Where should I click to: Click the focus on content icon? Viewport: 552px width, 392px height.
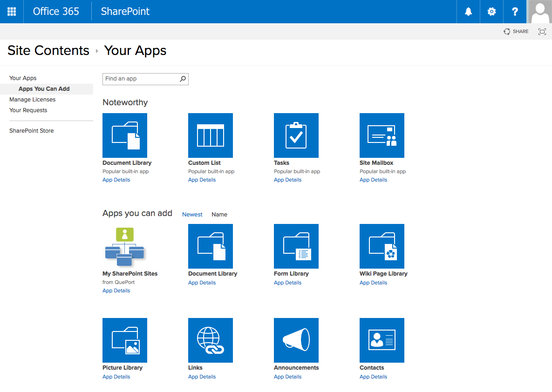[x=542, y=32]
